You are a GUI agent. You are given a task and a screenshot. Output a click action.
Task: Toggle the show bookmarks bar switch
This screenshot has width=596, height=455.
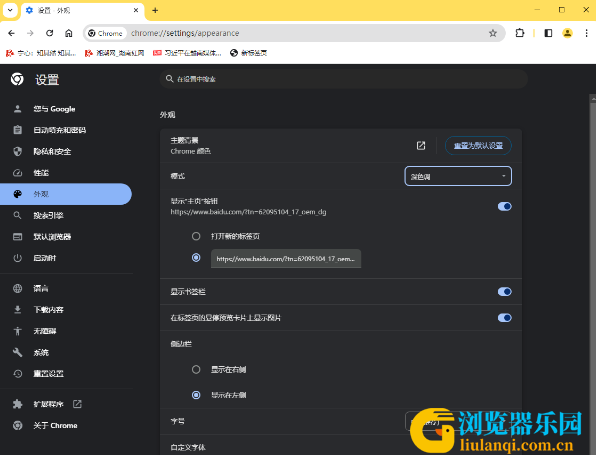tap(504, 292)
